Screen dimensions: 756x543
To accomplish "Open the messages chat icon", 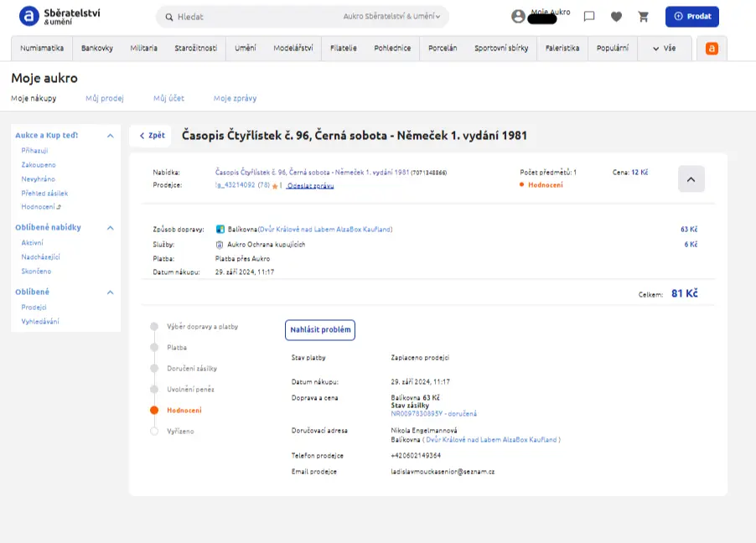I will (588, 17).
